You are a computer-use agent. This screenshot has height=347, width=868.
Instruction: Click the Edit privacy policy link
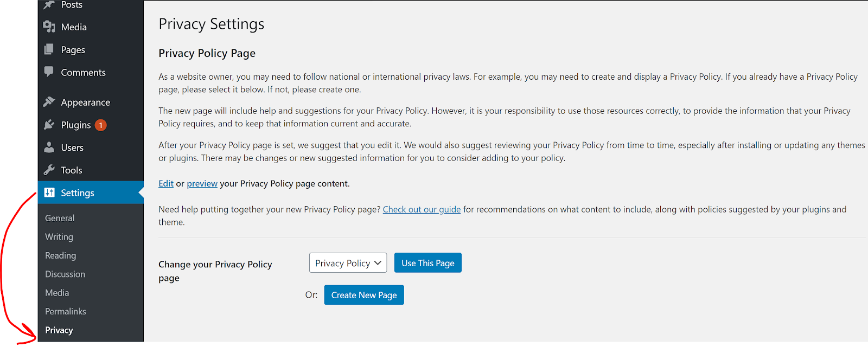166,183
